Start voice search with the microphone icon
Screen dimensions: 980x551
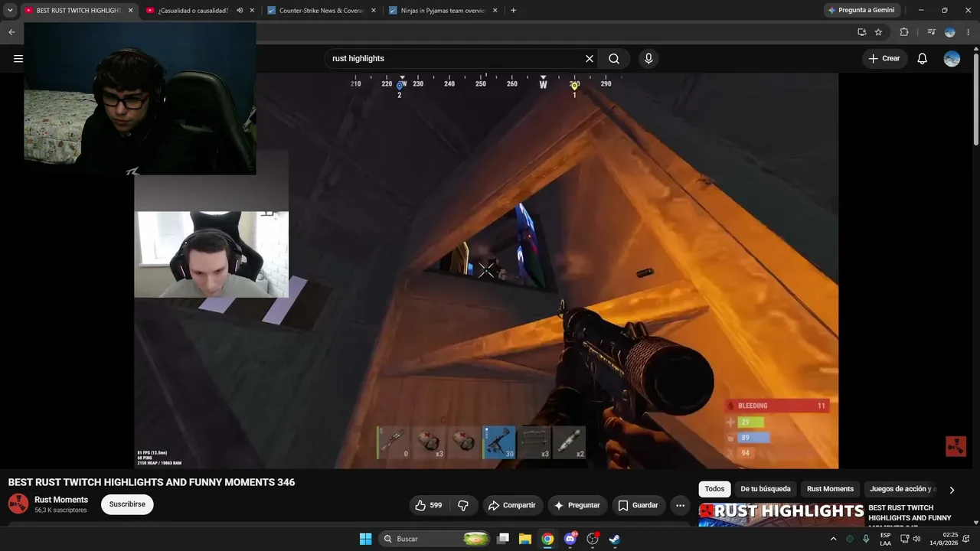(x=648, y=59)
